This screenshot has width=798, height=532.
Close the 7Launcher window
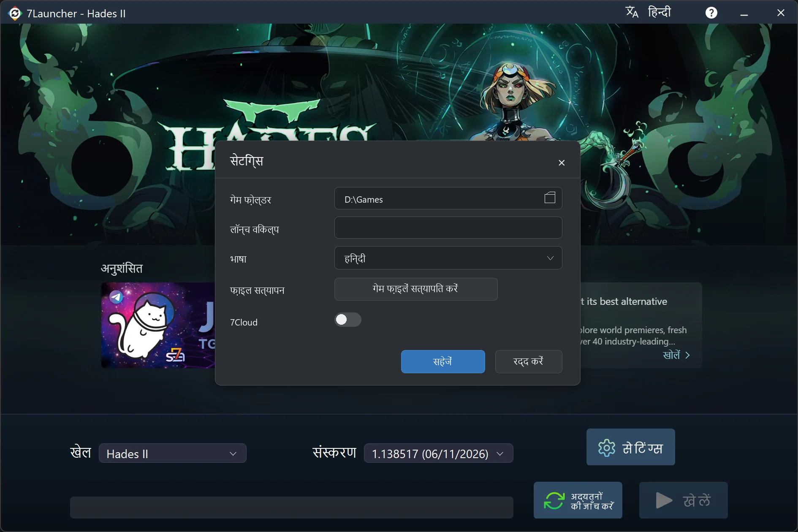tap(781, 13)
